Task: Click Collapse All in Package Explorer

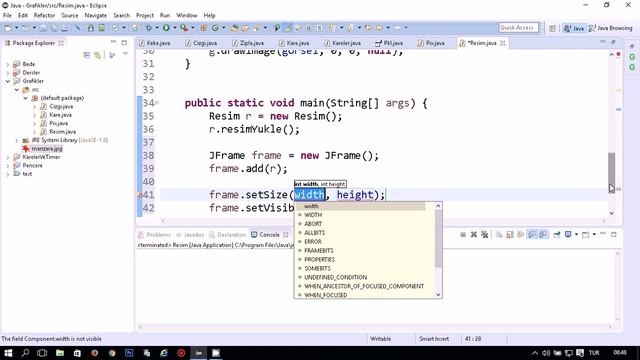Action: [87, 55]
